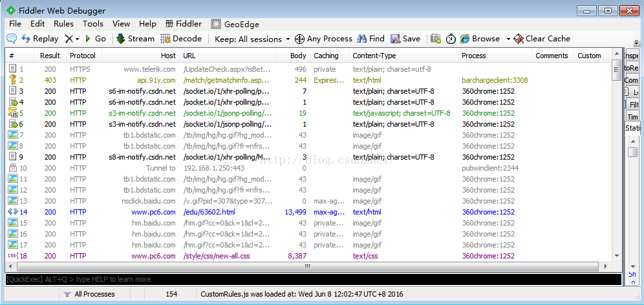This screenshot has height=305, width=644.
Task: Click the session count 154 in status bar
Action: tap(172, 294)
